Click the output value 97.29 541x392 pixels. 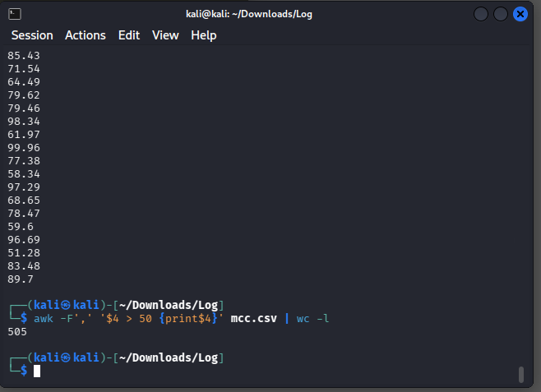pyautogui.click(x=24, y=187)
